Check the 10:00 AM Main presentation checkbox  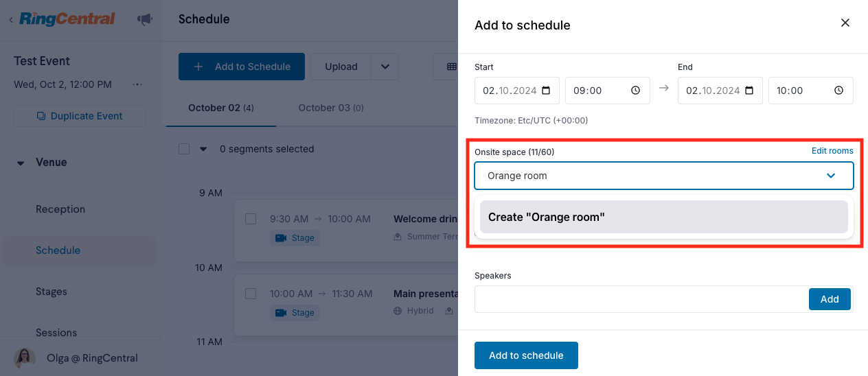(251, 294)
